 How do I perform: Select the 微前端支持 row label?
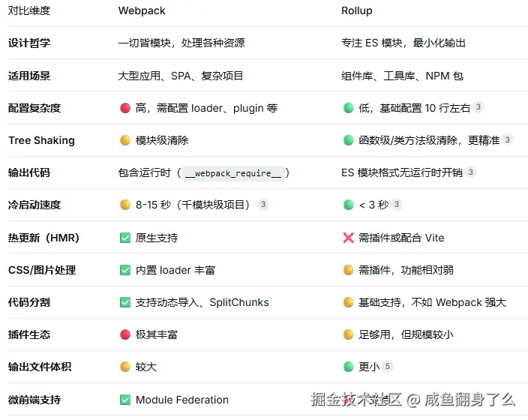pos(34,400)
